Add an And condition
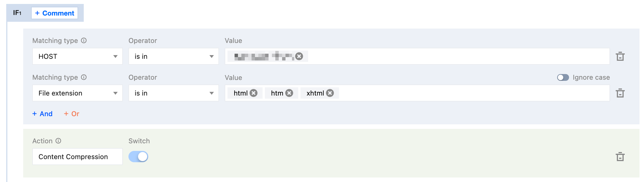644x182 pixels. (42, 114)
